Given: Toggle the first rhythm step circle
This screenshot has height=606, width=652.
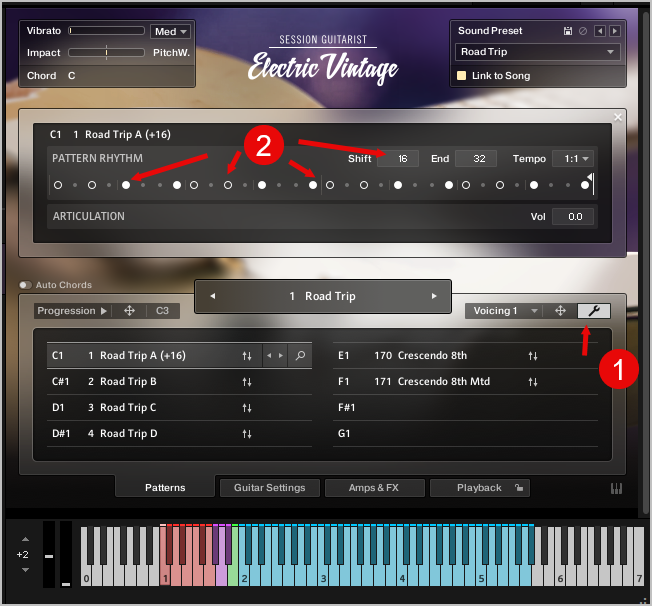Looking at the screenshot, I should 58,185.
